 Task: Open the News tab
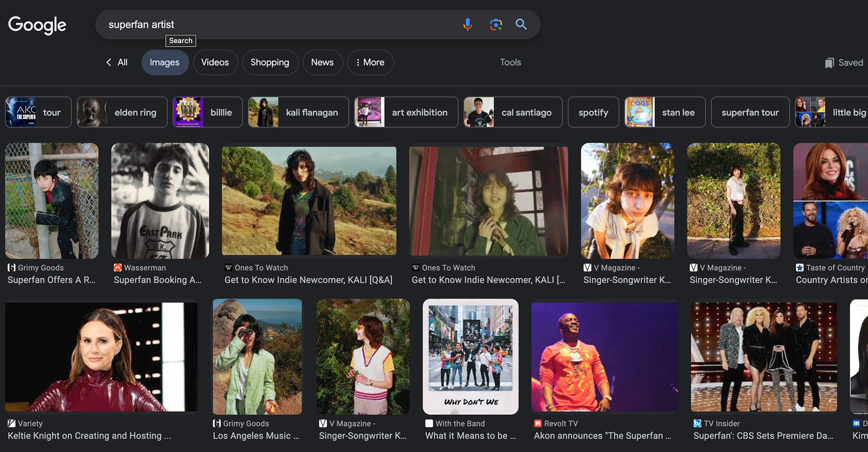tap(322, 62)
